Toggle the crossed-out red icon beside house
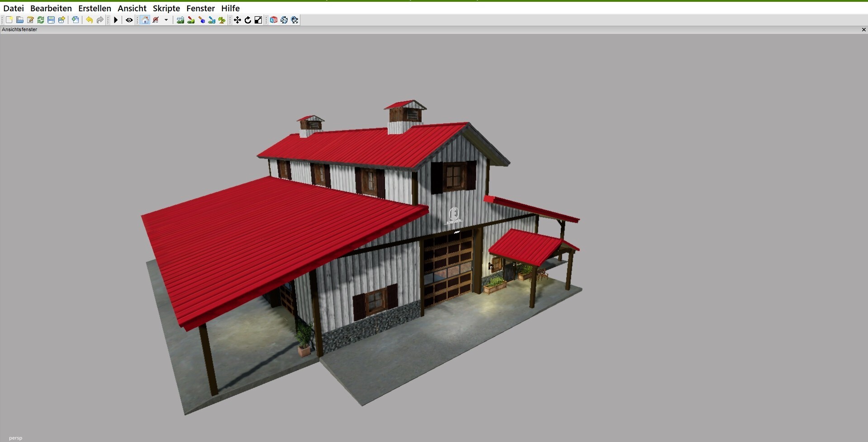The width and height of the screenshot is (868, 442). pos(156,20)
